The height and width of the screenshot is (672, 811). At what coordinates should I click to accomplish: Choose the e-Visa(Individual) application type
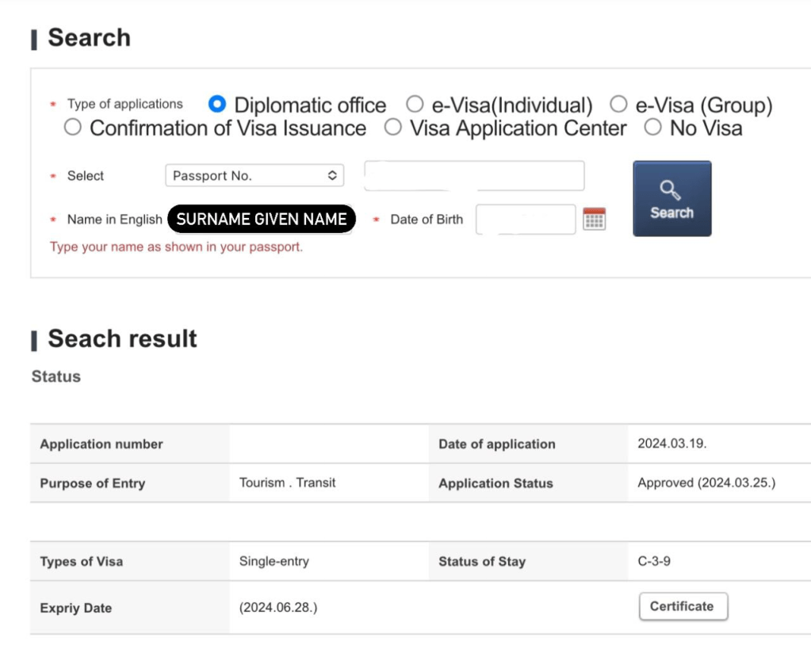415,104
